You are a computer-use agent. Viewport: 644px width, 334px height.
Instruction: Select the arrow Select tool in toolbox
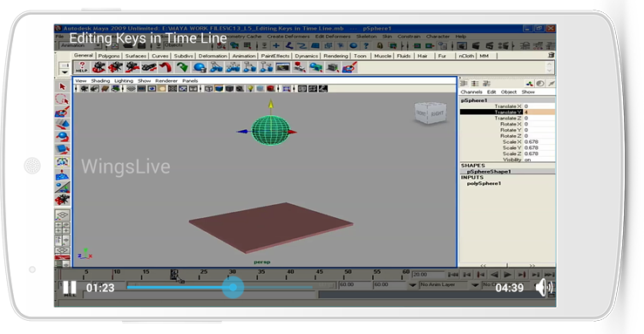tap(62, 86)
